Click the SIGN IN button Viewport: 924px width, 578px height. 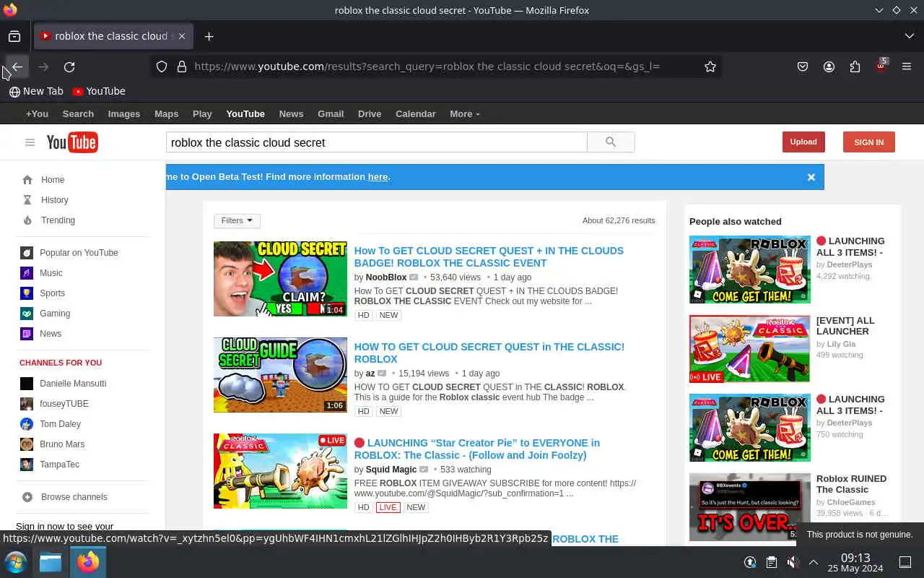tap(868, 142)
